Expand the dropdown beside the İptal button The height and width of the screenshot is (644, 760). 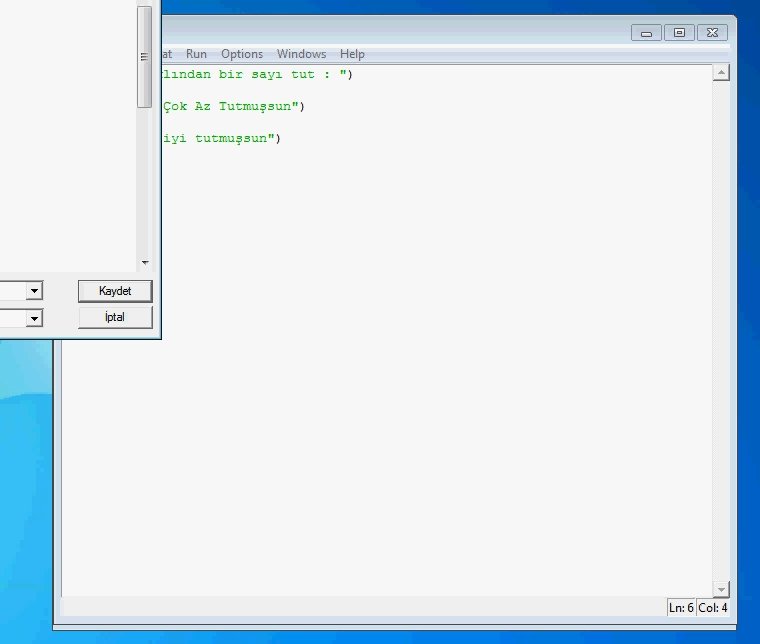click(34, 318)
